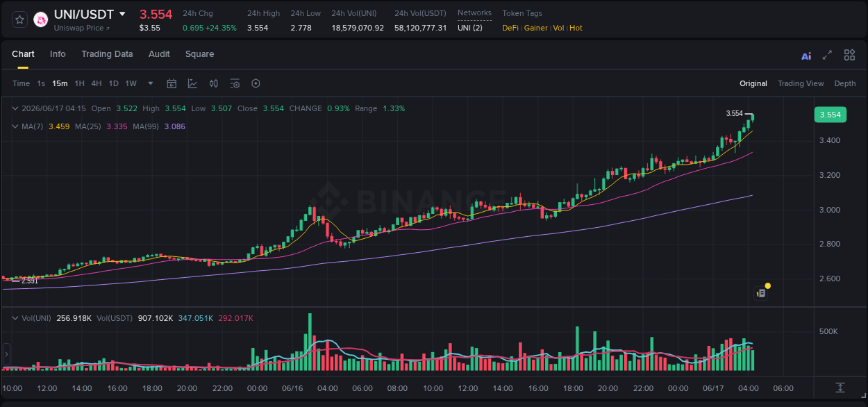Image resolution: width=868 pixels, height=407 pixels.
Task: Click the auto-fit vertical scale icon
Action: pyautogui.click(x=840, y=387)
